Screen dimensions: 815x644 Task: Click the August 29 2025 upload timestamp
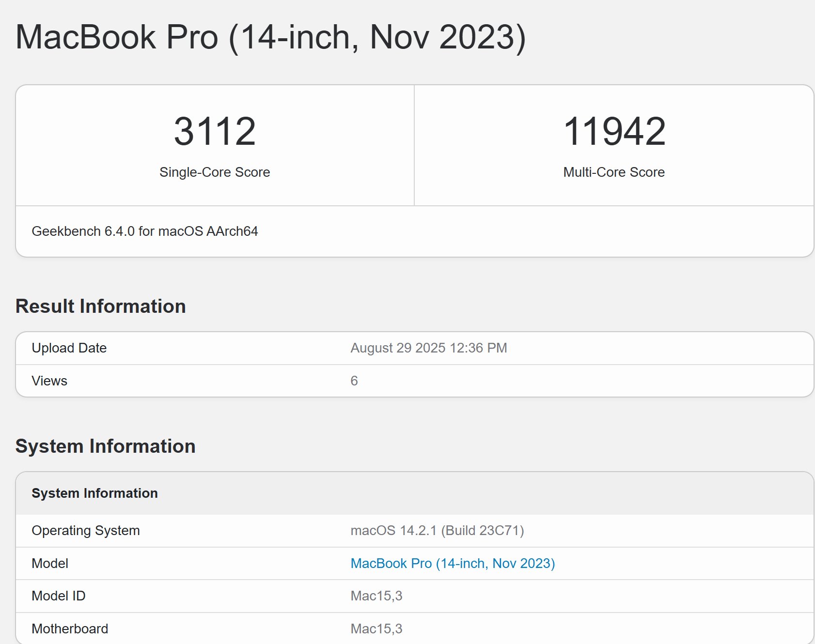coord(429,348)
